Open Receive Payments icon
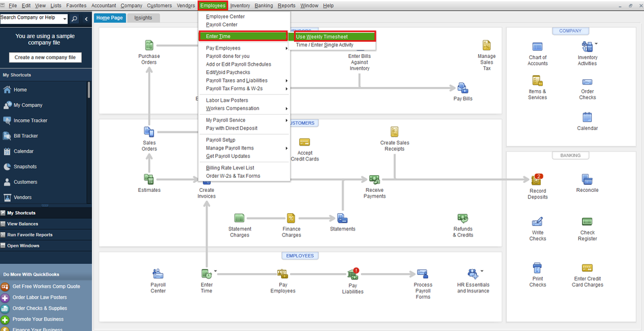The width and height of the screenshot is (644, 331). pos(374,179)
